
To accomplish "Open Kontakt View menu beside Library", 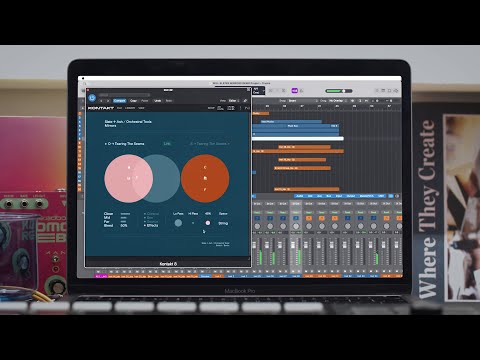I will (141, 108).
